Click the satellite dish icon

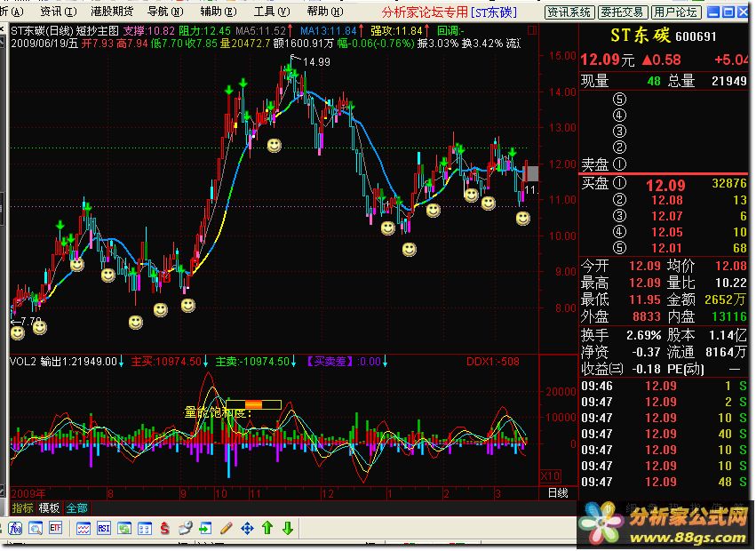(x=185, y=528)
